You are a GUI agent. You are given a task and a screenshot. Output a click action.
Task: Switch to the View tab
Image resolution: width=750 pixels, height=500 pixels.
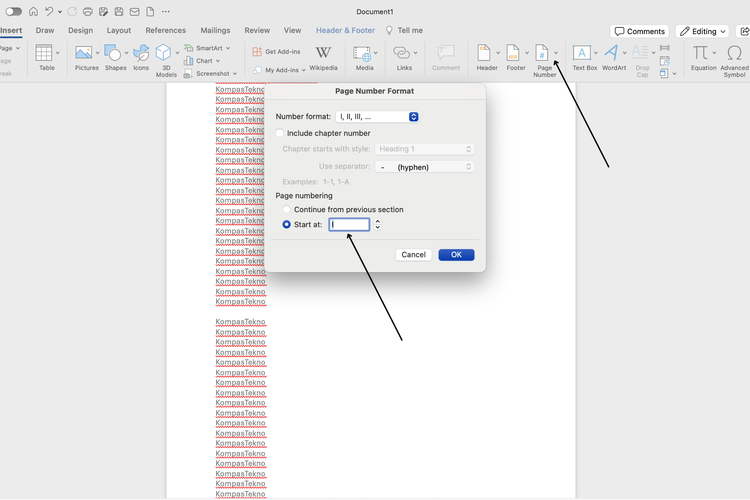click(x=292, y=31)
